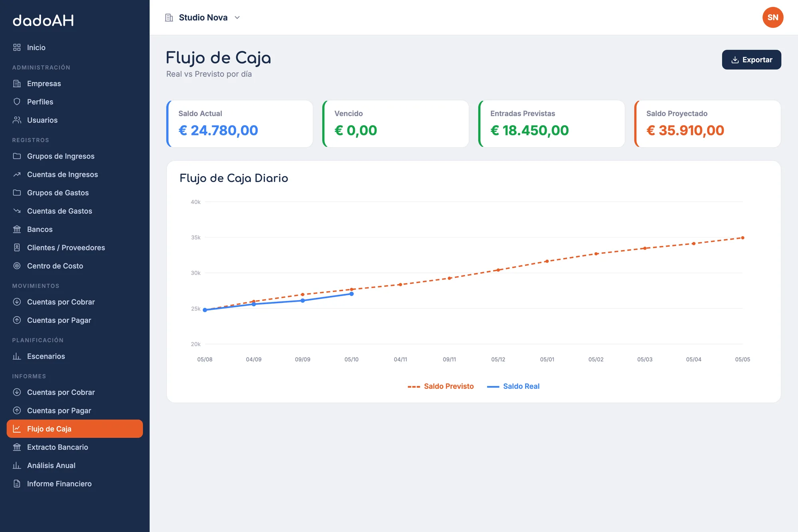Click the chevron beside Studio Nova
This screenshot has width=798, height=532.
point(237,18)
